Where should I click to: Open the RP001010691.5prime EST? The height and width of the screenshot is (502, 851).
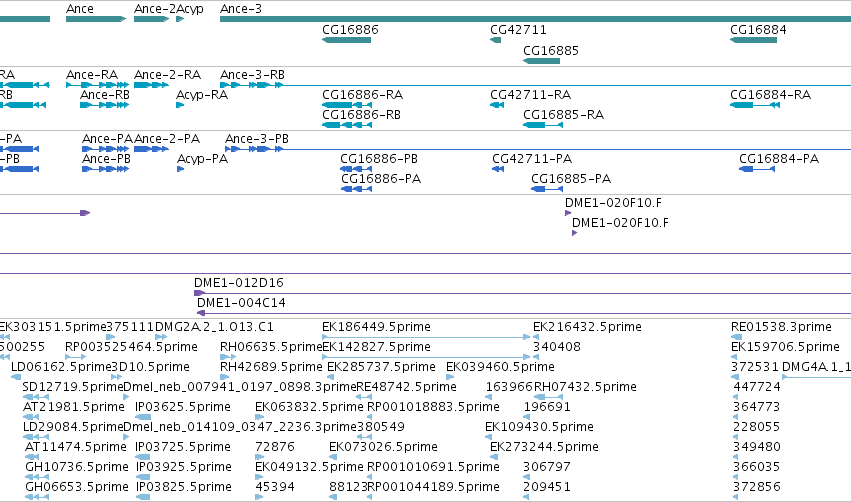[x=370, y=478]
